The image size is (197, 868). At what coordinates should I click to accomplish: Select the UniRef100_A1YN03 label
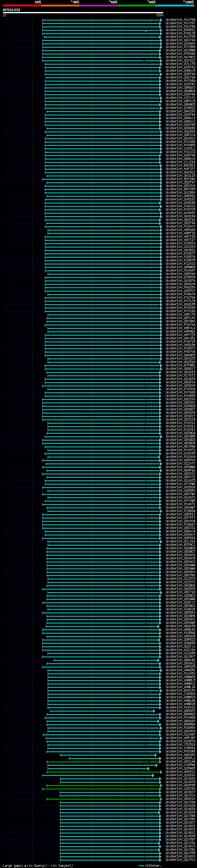click(x=180, y=57)
